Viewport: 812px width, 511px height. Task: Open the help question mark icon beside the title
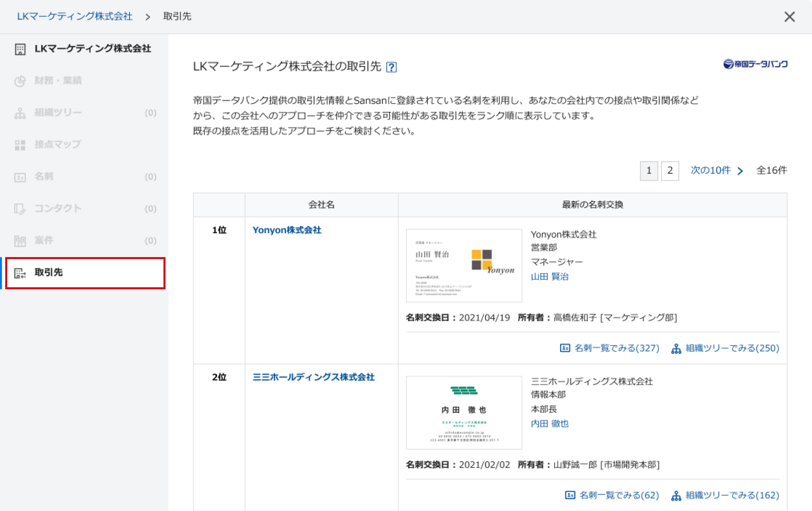(x=391, y=67)
